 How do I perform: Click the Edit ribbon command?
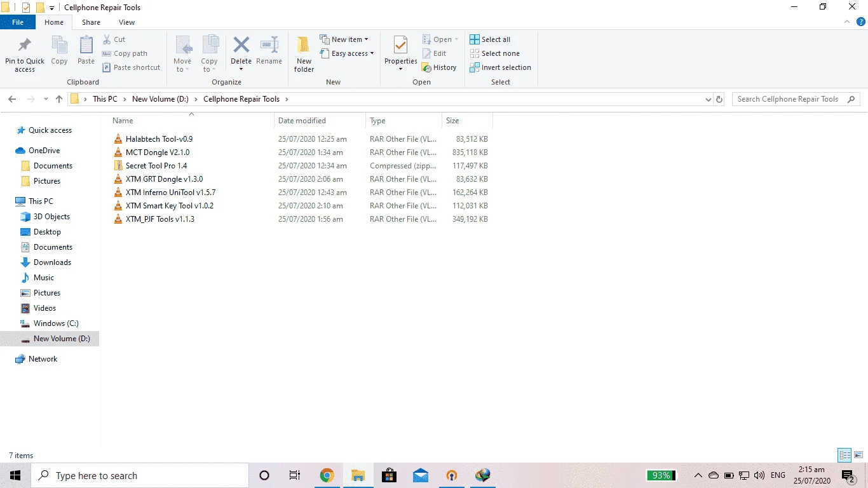(435, 53)
